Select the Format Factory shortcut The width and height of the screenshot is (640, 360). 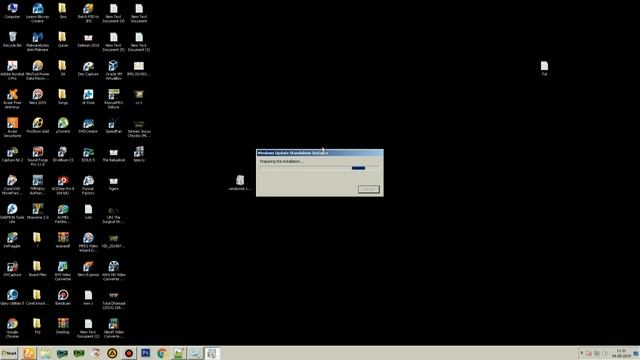[88, 185]
